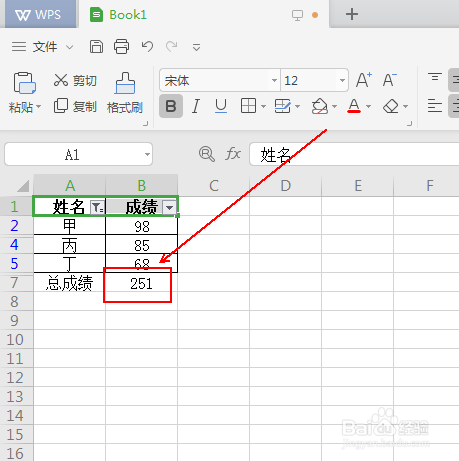Redo the last undone action

172,47
